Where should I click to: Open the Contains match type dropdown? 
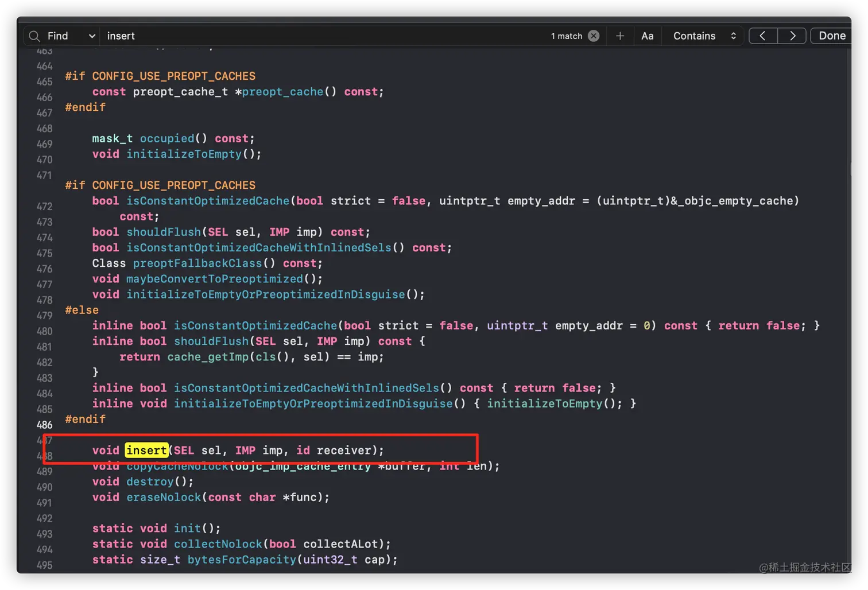pyautogui.click(x=704, y=36)
